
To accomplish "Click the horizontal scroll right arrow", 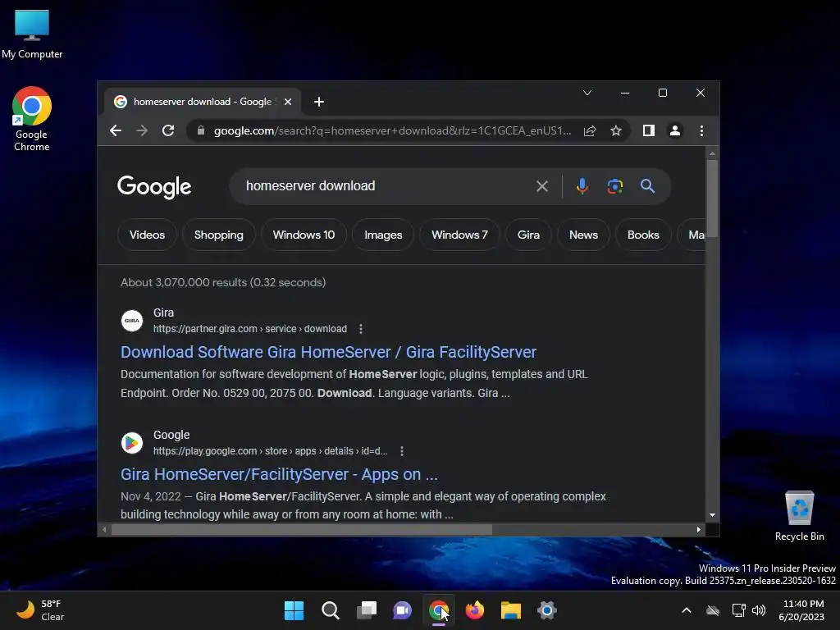I will point(699,529).
